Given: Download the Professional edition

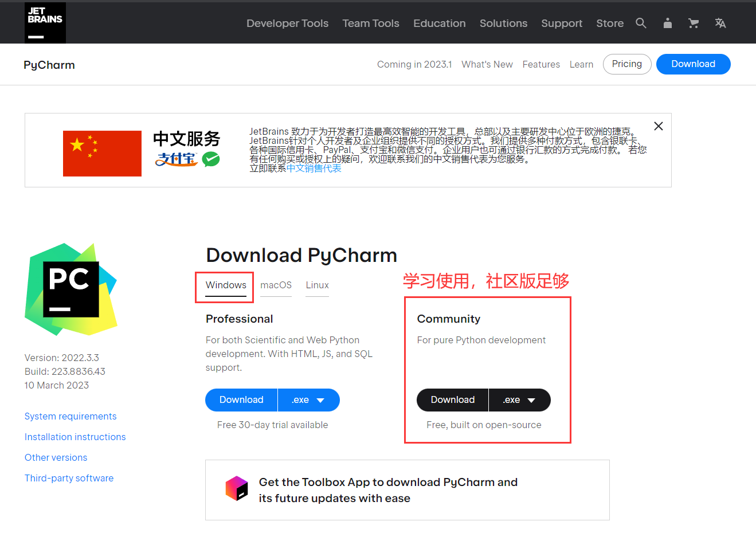Looking at the screenshot, I should [241, 400].
